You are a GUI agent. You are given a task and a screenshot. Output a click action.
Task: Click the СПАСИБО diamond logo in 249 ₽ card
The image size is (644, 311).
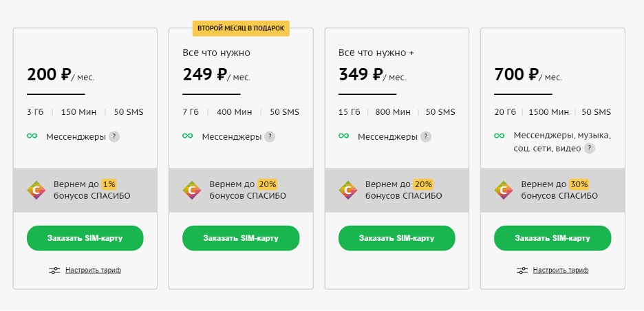point(192,190)
